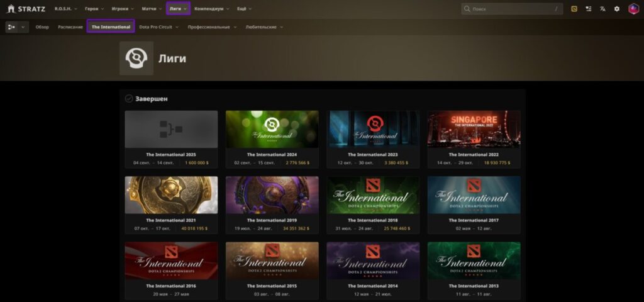Open the yellow square icon beside search
Viewport: 644px width, 302px height.
[574, 9]
